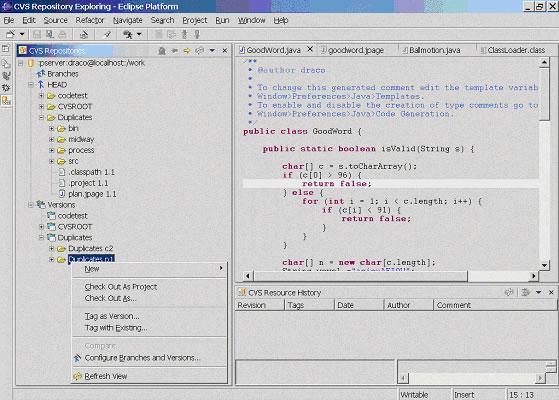This screenshot has width=559, height=400.
Task: Click the New wizard toolbar icon
Action: (x=11, y=34)
